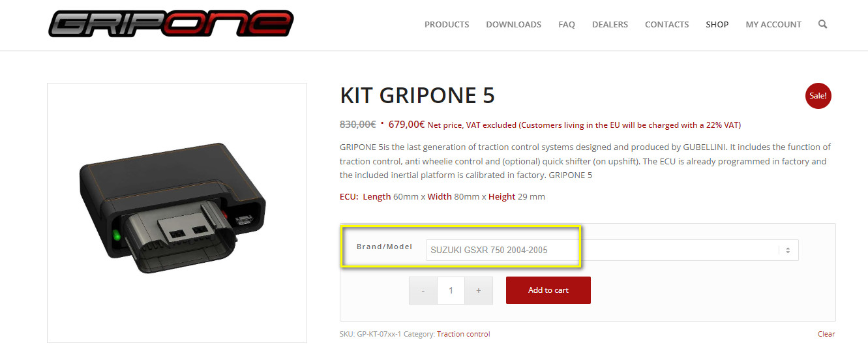Click the search magnifier icon
This screenshot has width=868, height=347.
[822, 24]
